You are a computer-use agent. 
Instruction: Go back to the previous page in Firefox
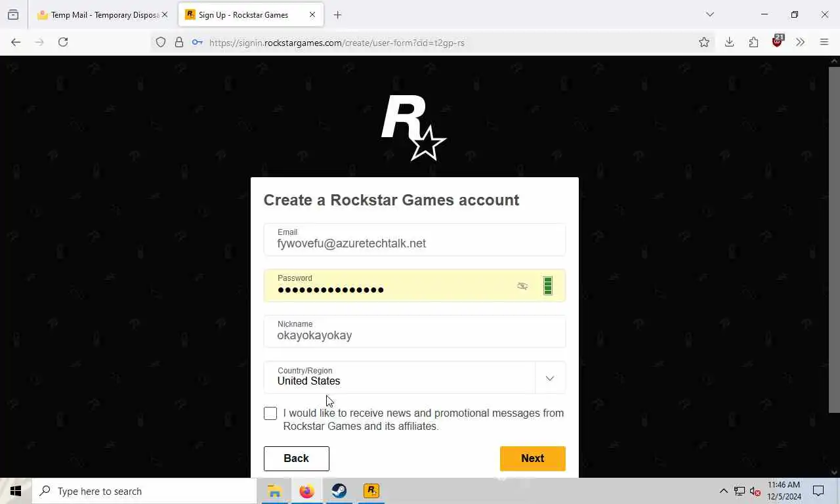click(16, 42)
